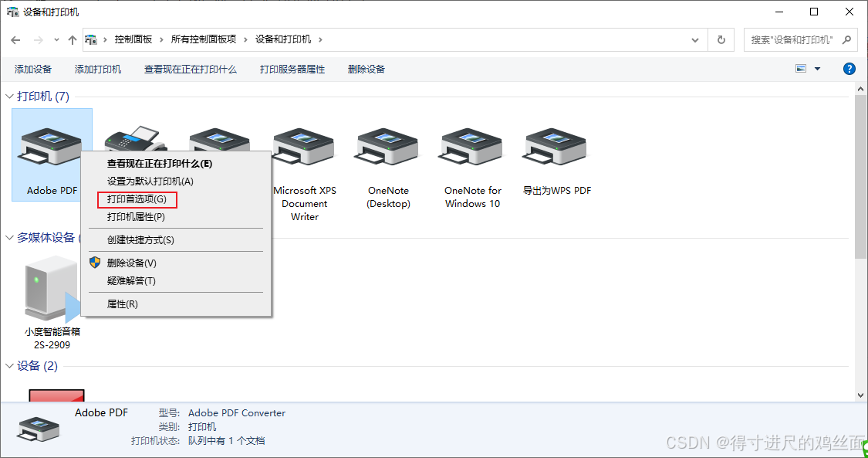Choose 疑难解答(T) in context menu

[x=176, y=281]
